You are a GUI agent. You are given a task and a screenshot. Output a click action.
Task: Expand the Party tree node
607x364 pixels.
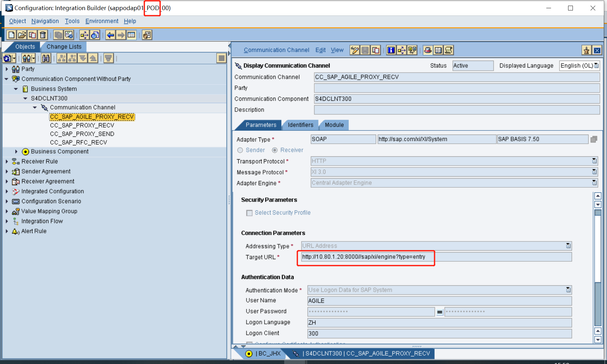[7, 69]
